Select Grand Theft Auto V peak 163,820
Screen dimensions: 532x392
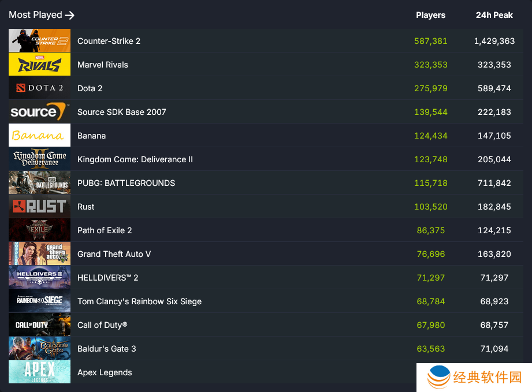pyautogui.click(x=494, y=254)
